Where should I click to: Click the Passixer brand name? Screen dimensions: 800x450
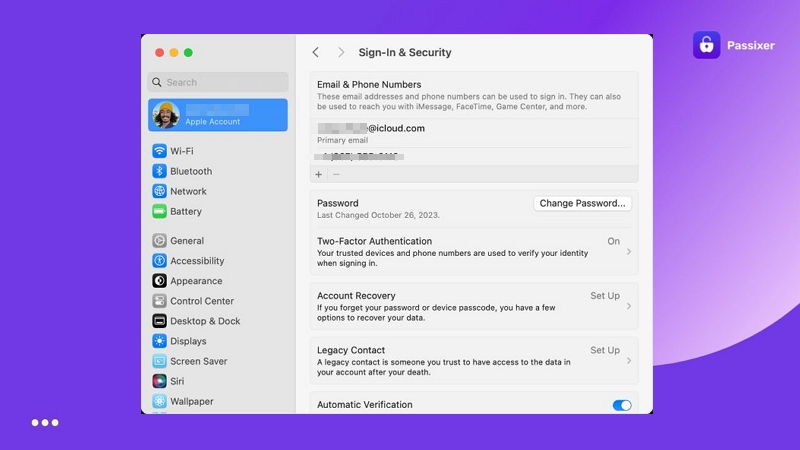coord(751,45)
